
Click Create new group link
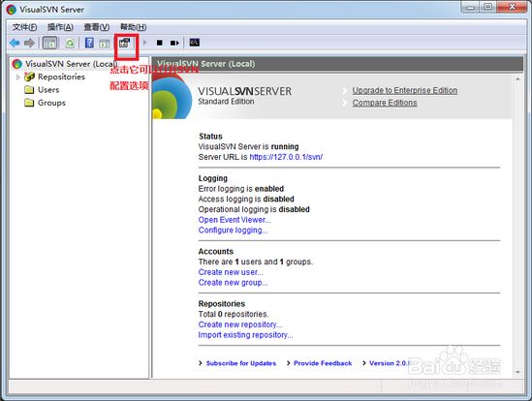pos(234,283)
